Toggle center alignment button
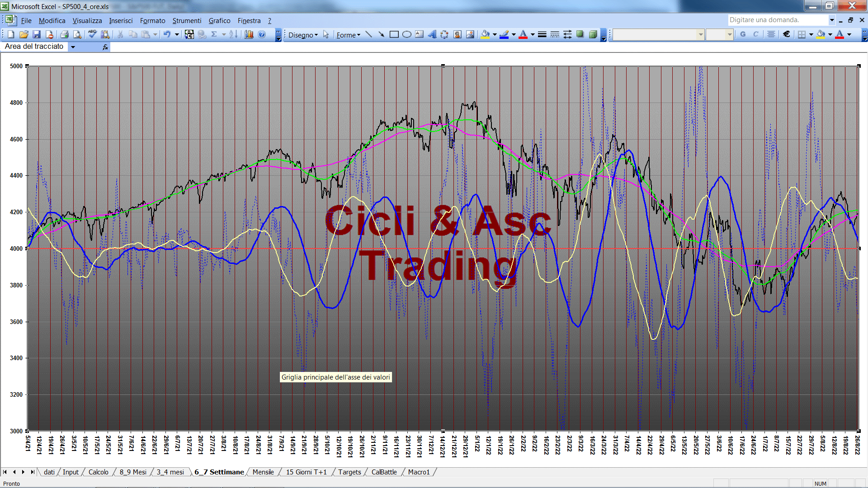 tap(771, 34)
